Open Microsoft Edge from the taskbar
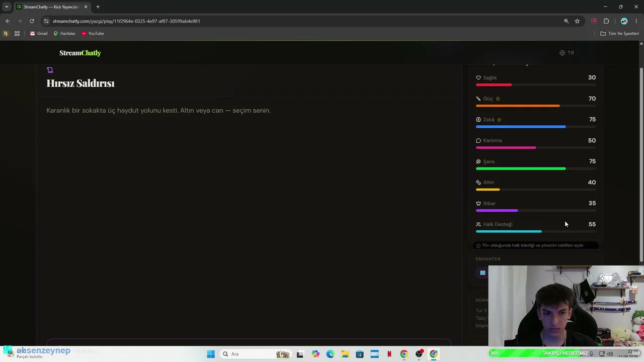644x362 pixels. pos(330,354)
